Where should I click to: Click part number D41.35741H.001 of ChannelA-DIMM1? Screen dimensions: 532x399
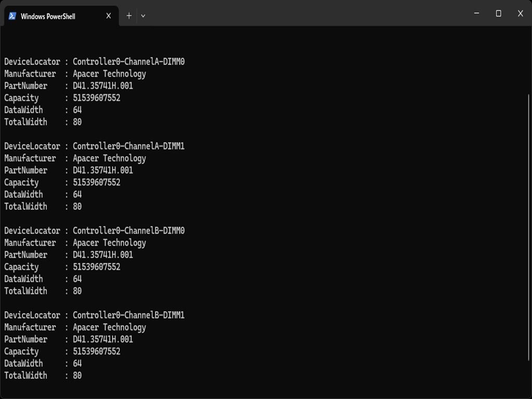(x=103, y=170)
